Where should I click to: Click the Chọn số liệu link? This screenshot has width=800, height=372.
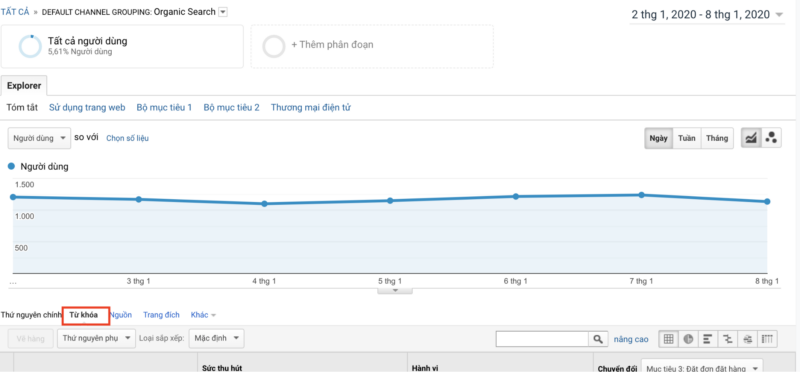point(128,138)
